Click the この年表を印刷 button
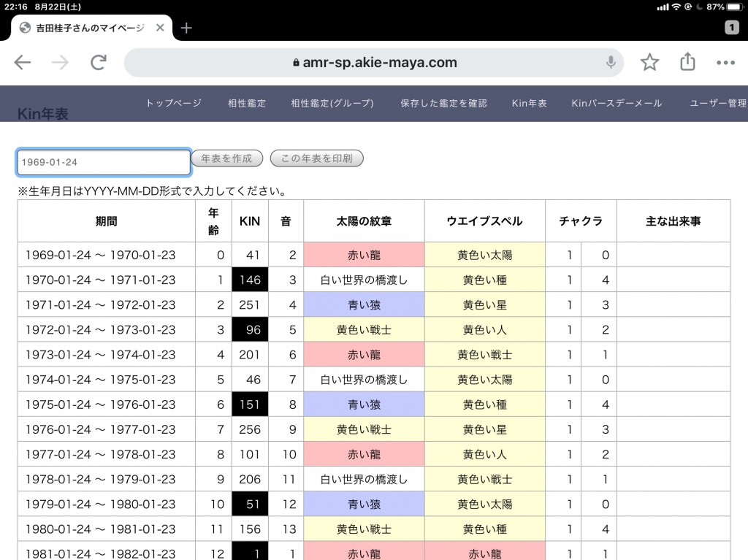 317,158
